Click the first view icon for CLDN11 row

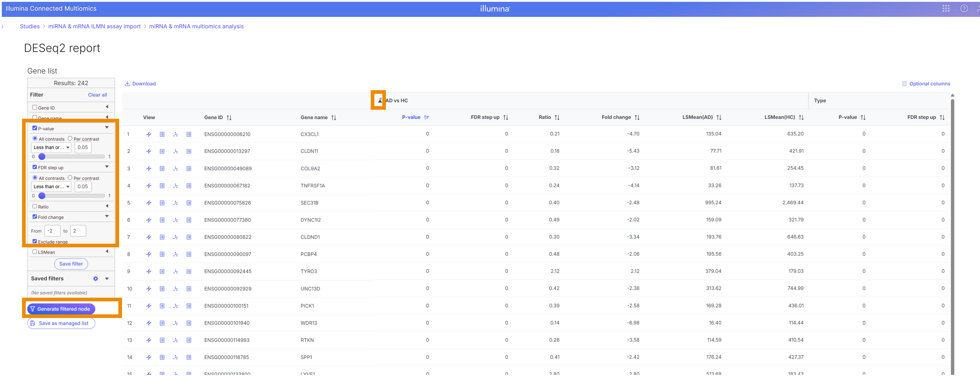tap(149, 151)
